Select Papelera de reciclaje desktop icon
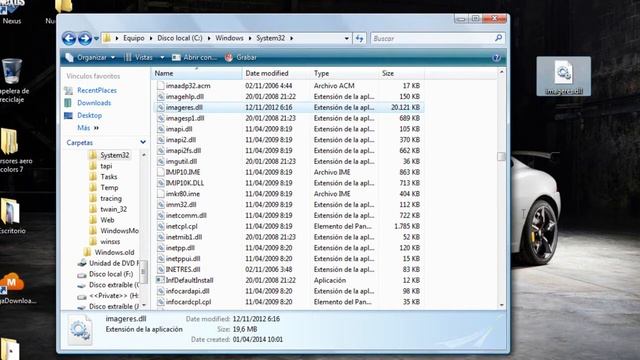 (11, 80)
